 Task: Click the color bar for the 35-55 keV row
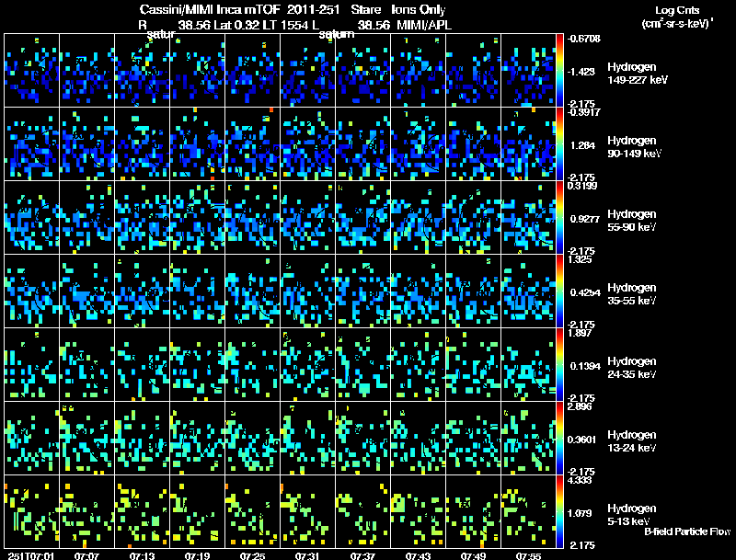pos(559,291)
